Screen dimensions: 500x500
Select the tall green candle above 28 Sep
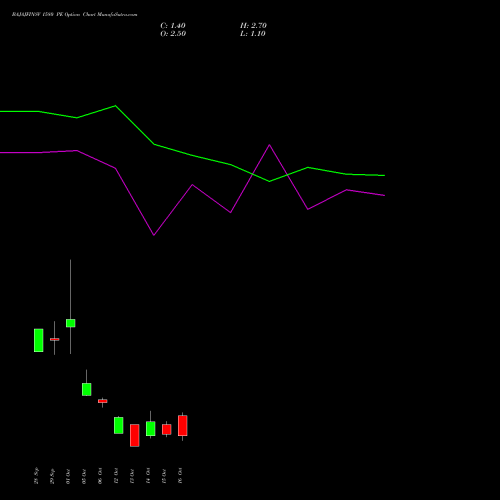pyautogui.click(x=39, y=340)
